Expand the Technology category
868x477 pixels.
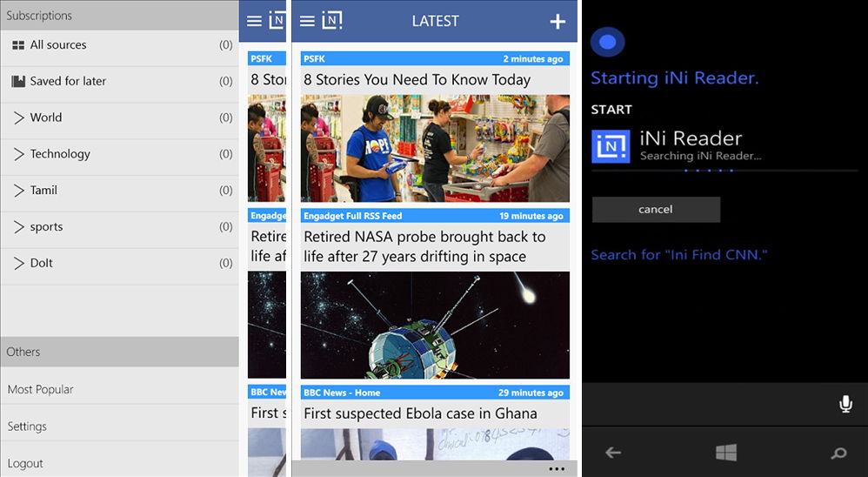click(x=19, y=154)
